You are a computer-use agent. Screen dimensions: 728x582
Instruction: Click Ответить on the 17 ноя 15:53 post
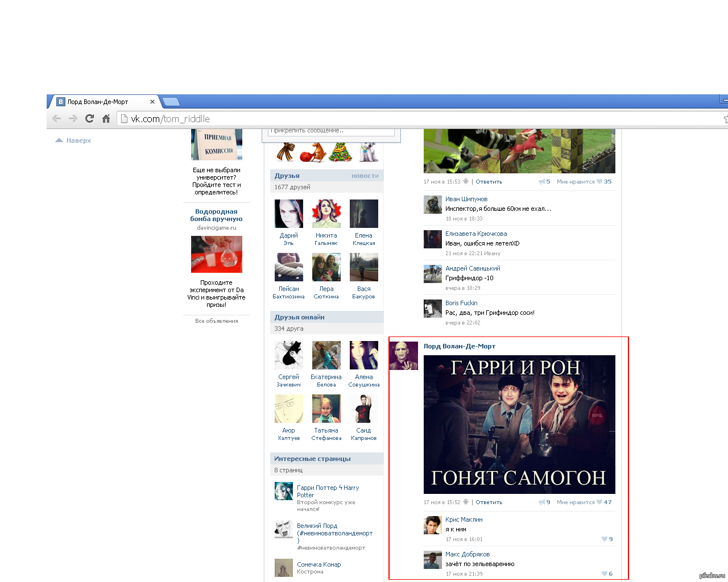click(x=489, y=182)
